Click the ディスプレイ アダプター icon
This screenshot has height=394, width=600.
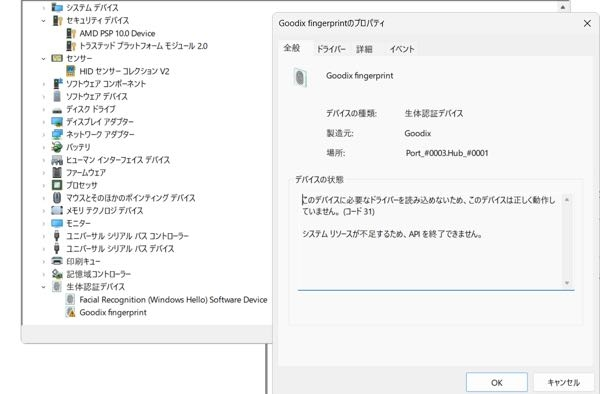pyautogui.click(x=57, y=122)
